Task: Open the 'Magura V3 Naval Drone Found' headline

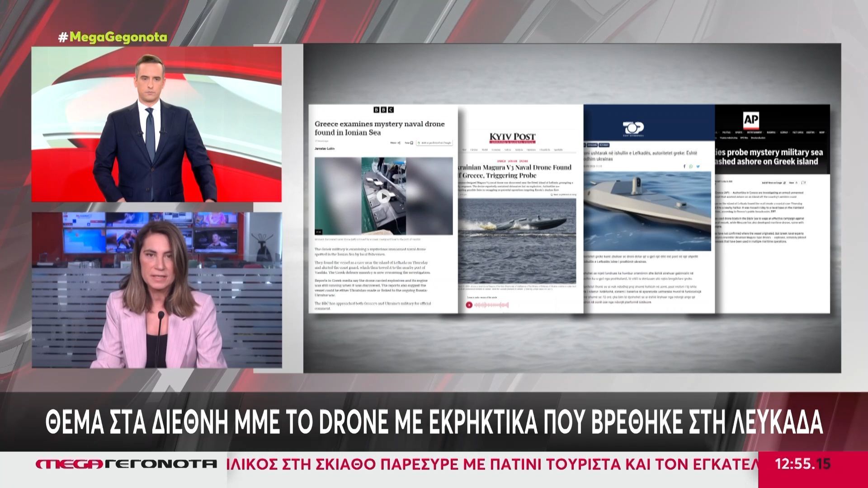Action: (515, 171)
